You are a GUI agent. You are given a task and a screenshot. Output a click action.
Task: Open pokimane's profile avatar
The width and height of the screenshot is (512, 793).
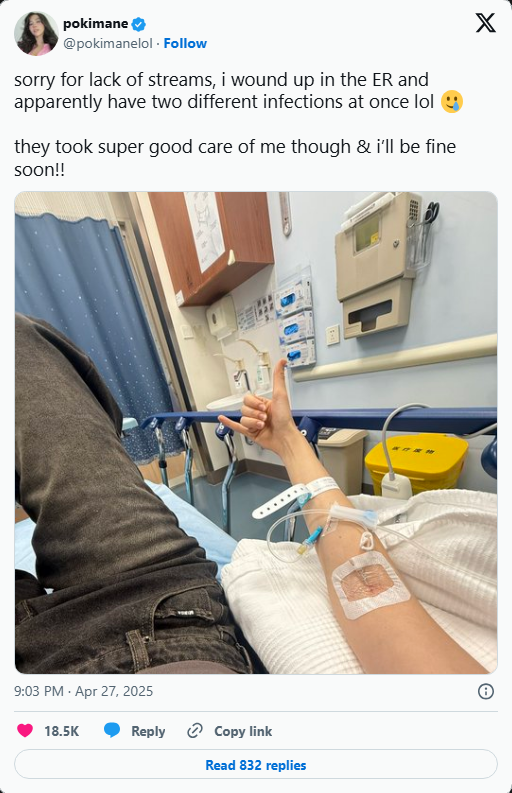36,33
